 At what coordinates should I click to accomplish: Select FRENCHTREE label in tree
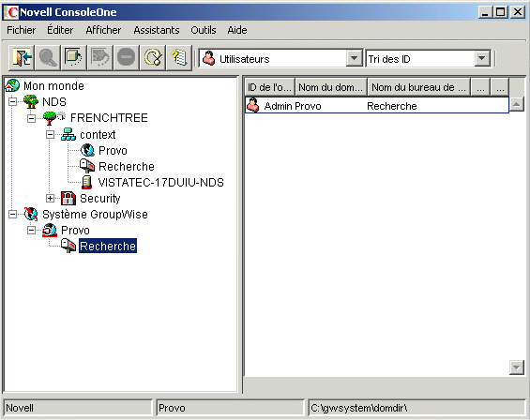click(x=109, y=118)
